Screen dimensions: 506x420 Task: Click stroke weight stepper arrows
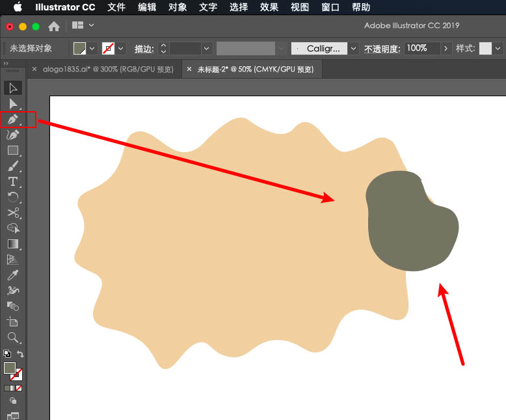(164, 49)
